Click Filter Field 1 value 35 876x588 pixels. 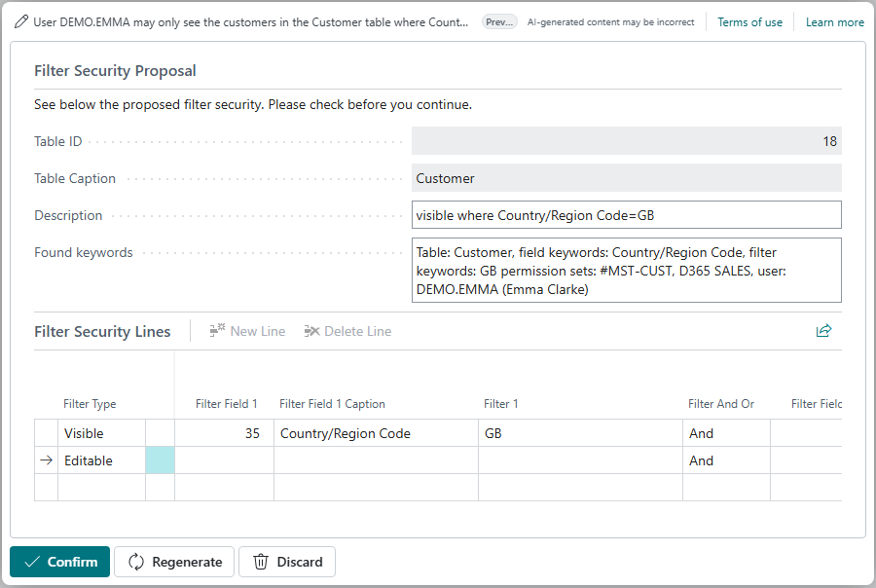[225, 433]
